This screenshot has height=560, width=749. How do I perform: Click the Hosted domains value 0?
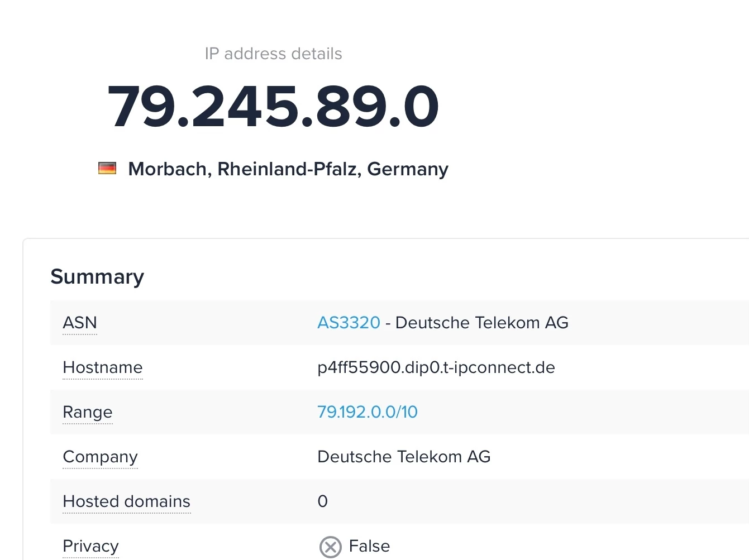323,501
